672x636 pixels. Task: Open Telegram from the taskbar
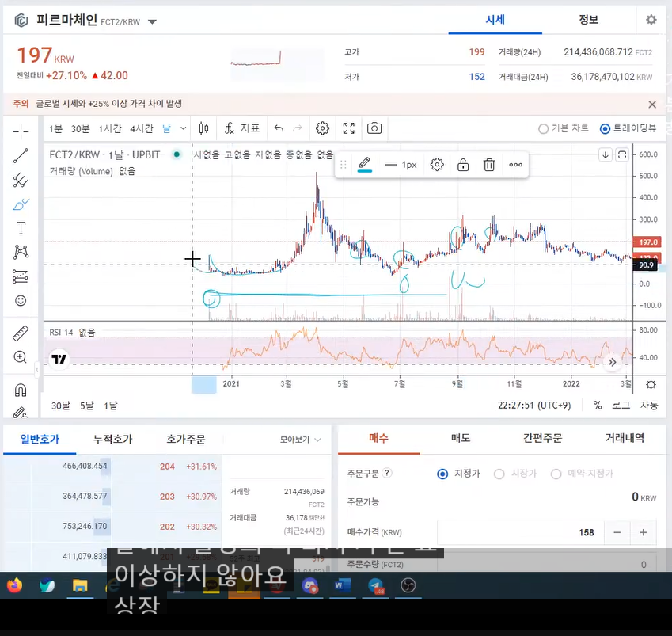coord(376,585)
